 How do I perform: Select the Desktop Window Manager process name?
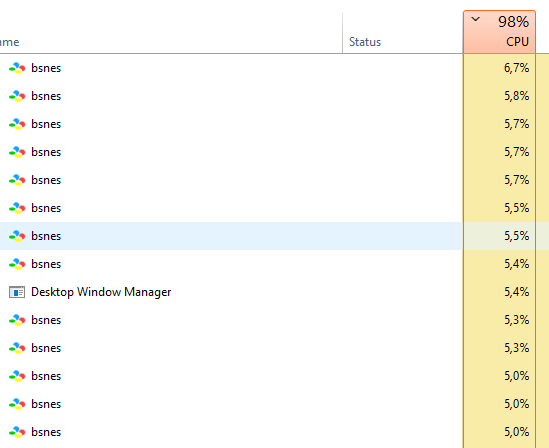click(x=101, y=292)
